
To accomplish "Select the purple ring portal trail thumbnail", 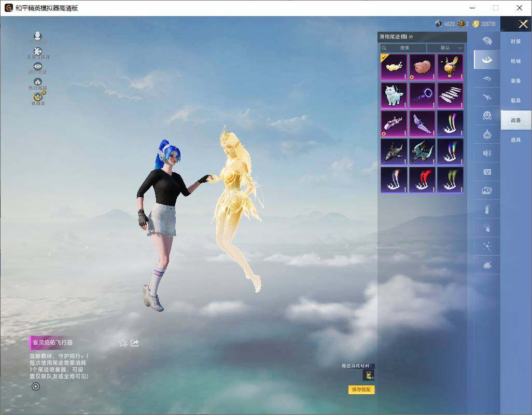I will (x=422, y=95).
